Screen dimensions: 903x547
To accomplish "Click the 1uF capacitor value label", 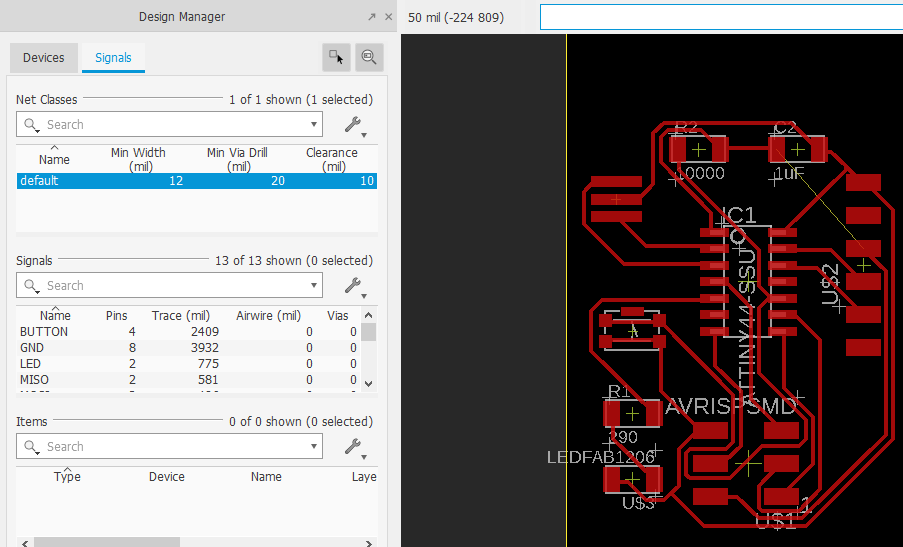I will (x=788, y=173).
